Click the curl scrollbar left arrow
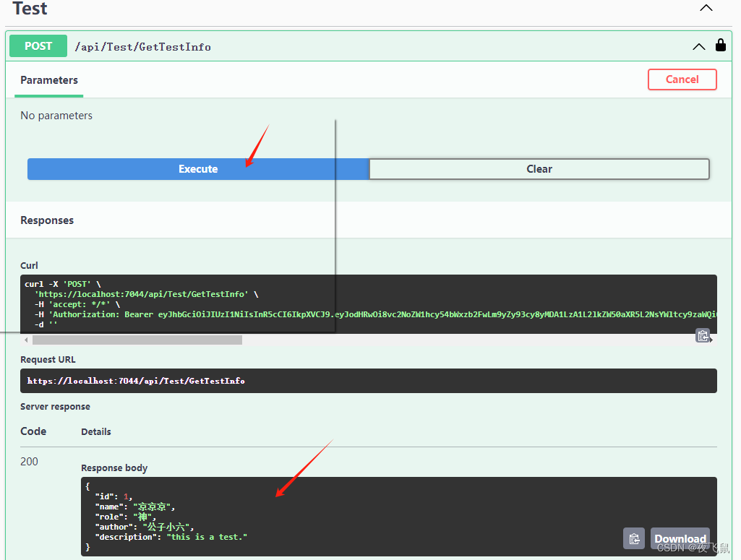Viewport: 741px width, 560px height. point(27,340)
